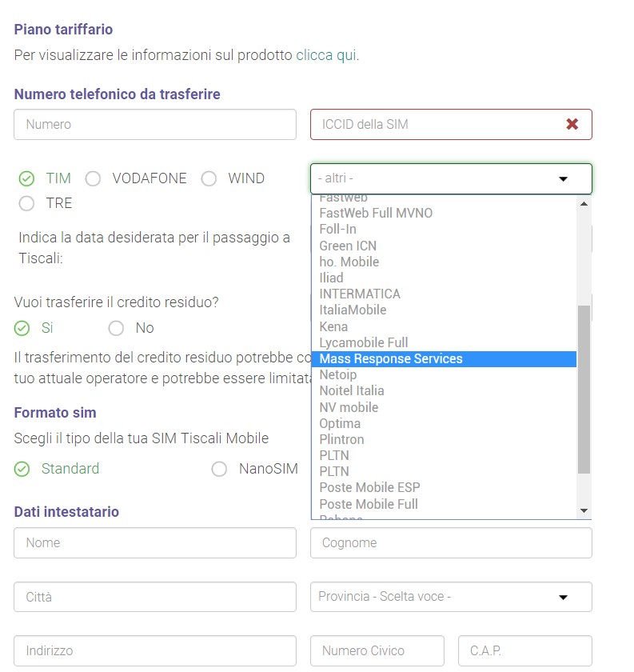634x672 pixels.
Task: Choose NanoSIM format option
Action: click(x=219, y=469)
